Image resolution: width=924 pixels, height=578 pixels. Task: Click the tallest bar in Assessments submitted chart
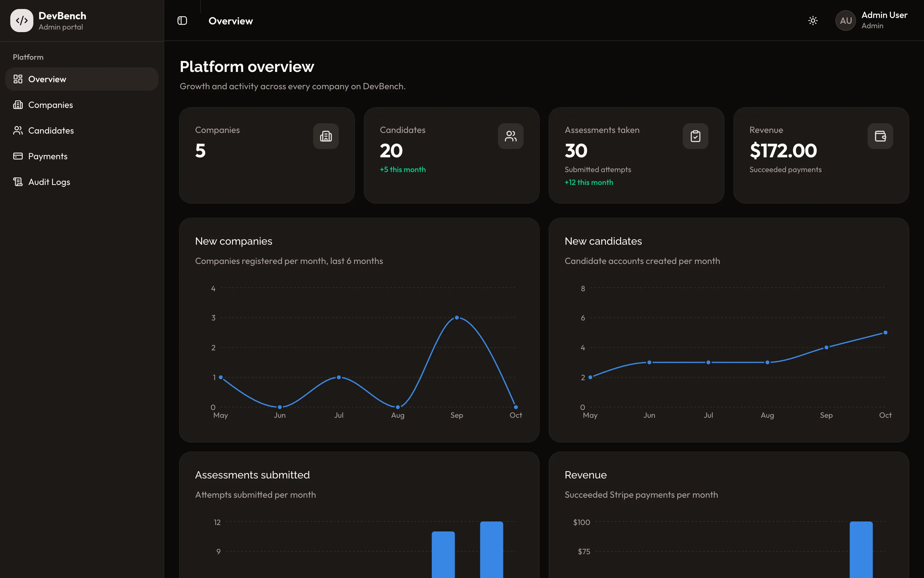click(492, 550)
